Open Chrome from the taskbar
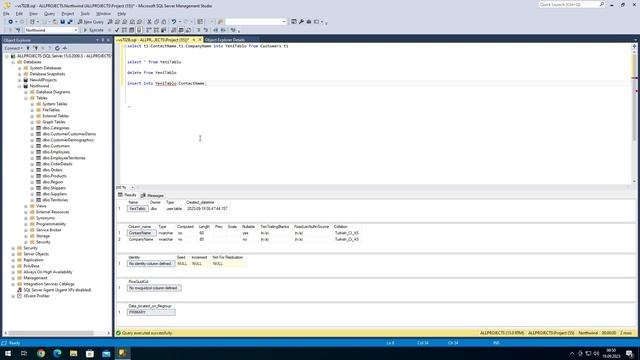The width and height of the screenshot is (640, 360). click(x=41, y=353)
